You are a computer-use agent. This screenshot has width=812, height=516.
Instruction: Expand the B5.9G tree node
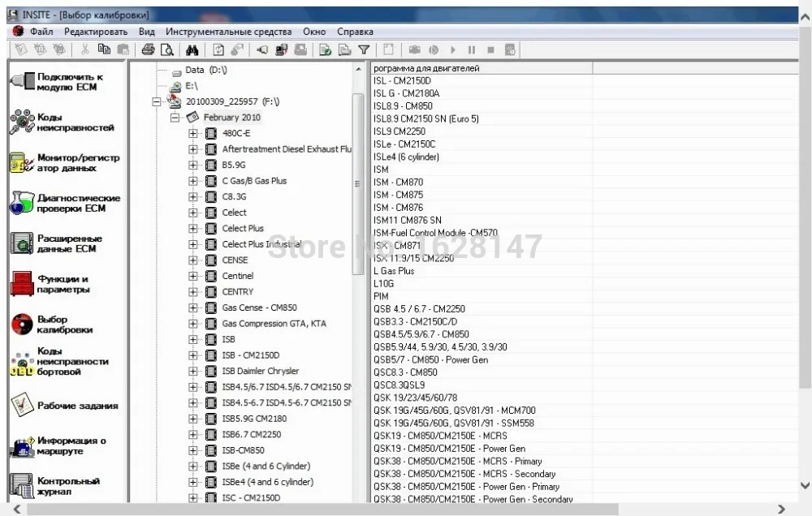[192, 165]
